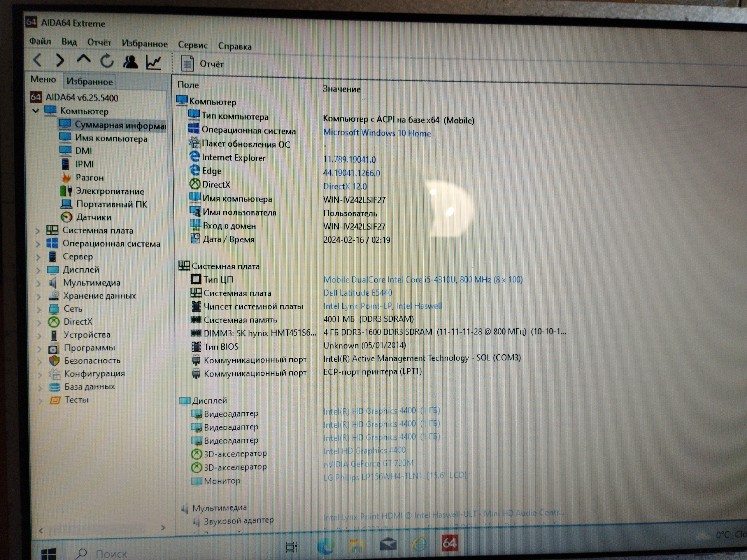The width and height of the screenshot is (747, 560).
Task: Open the user/contacts toolbar icon
Action: pos(130,62)
